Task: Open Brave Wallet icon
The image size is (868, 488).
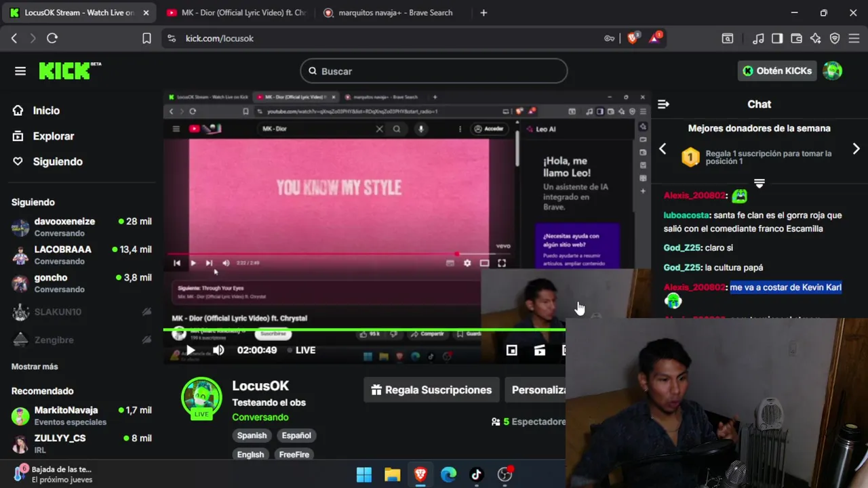Action: (x=797, y=39)
